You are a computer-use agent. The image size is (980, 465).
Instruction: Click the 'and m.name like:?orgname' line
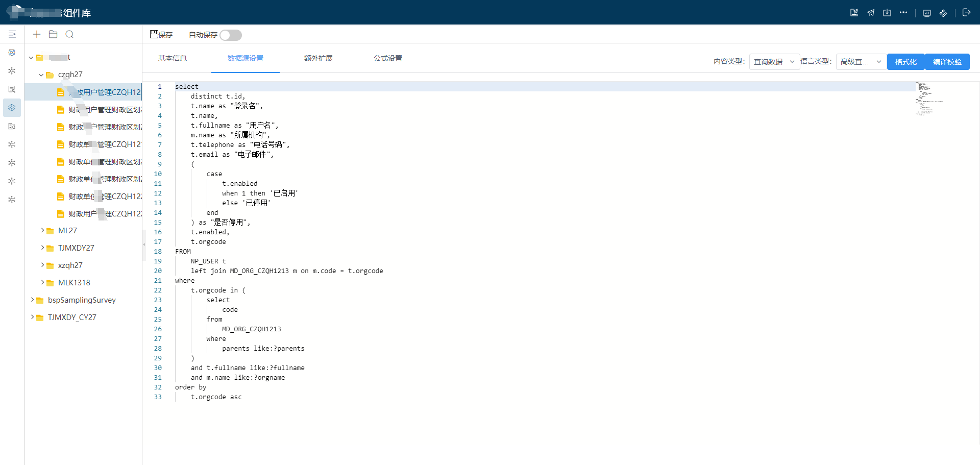238,378
